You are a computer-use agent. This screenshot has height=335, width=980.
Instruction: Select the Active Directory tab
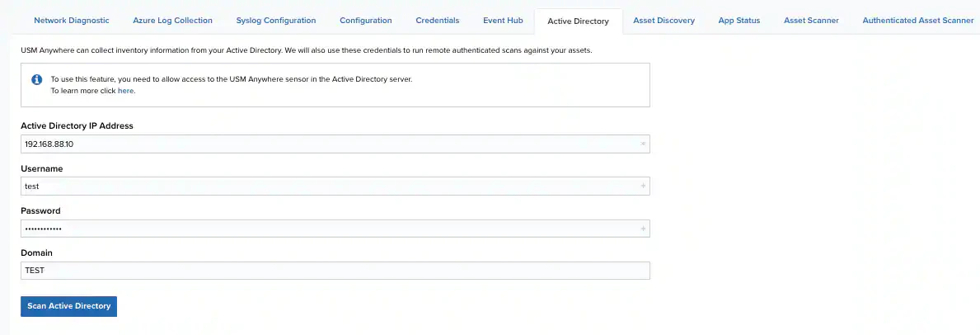(x=578, y=21)
